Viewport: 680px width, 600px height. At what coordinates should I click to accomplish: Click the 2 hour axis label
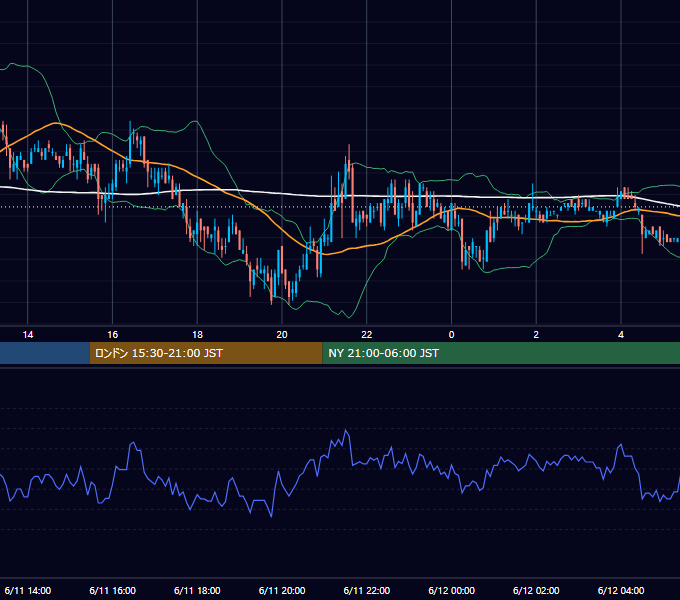click(x=536, y=335)
